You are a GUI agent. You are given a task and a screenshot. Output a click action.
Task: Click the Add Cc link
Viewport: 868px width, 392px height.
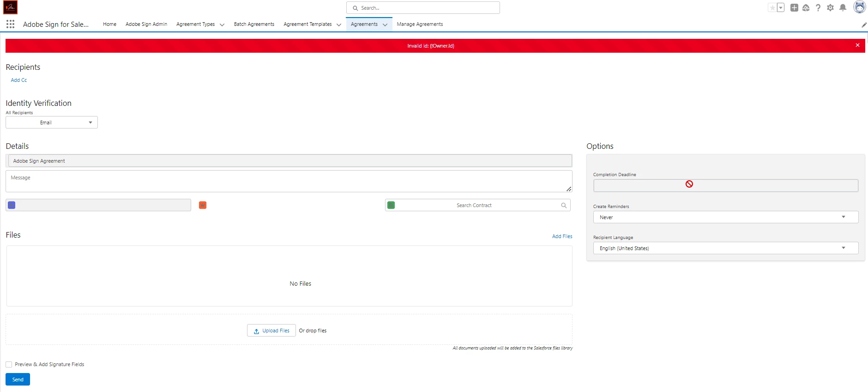pos(19,80)
